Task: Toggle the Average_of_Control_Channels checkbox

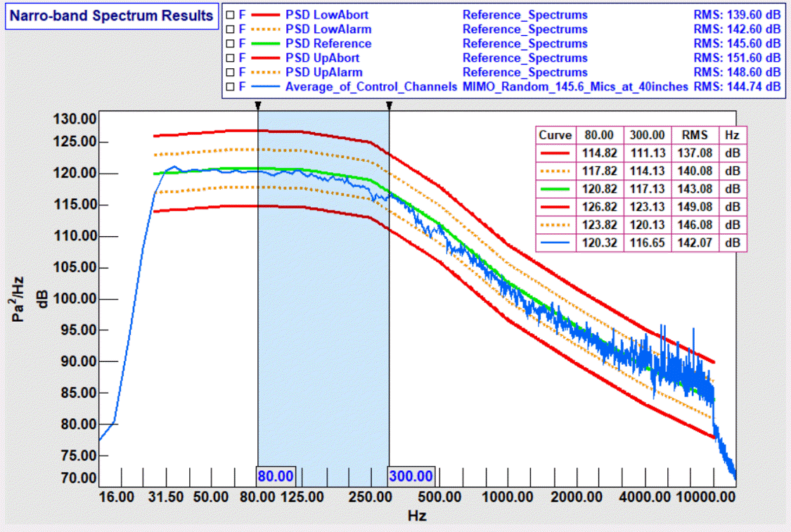Action: pyautogui.click(x=229, y=86)
